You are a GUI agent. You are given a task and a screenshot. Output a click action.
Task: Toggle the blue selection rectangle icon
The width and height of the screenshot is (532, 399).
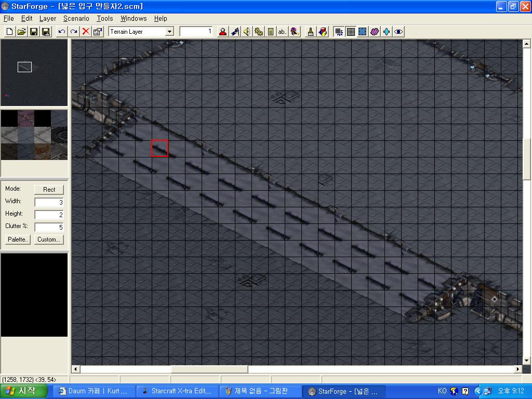click(x=362, y=32)
